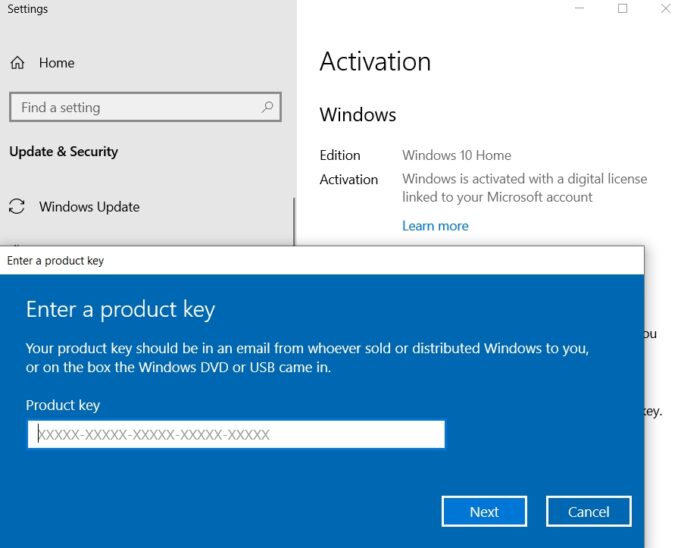The height and width of the screenshot is (548, 681).
Task: Click the sidebar vertical scrollbar
Action: [294, 220]
